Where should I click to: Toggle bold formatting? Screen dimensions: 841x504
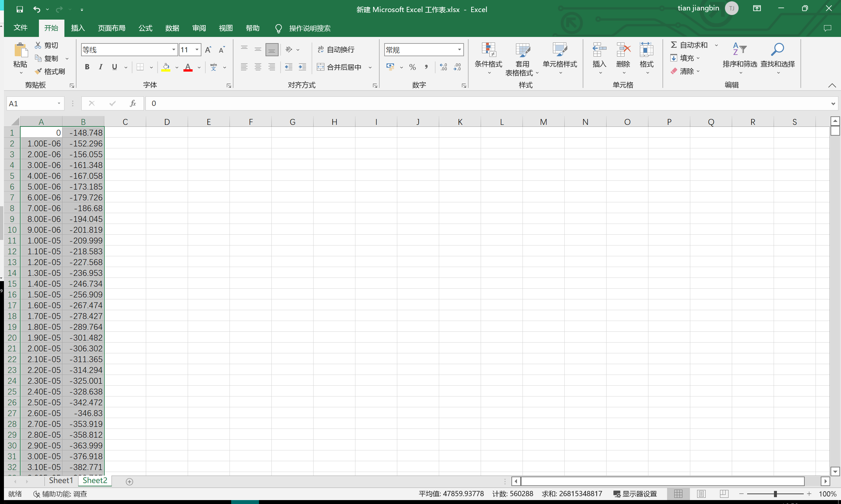click(87, 67)
